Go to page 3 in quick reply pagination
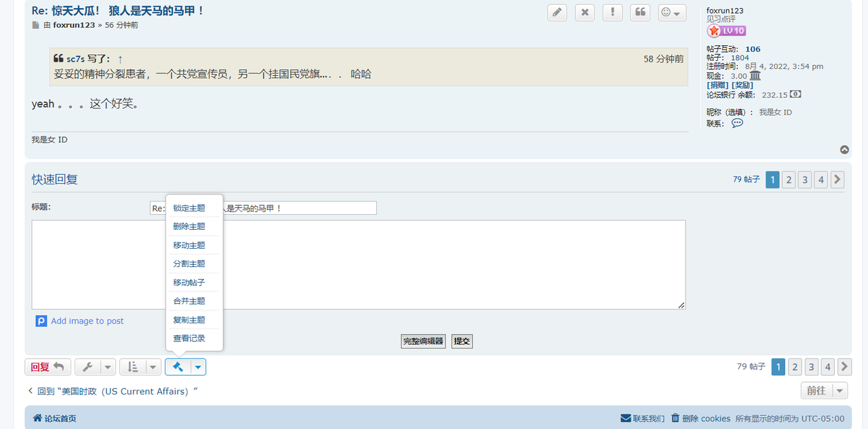This screenshot has height=429, width=868. pos(805,180)
